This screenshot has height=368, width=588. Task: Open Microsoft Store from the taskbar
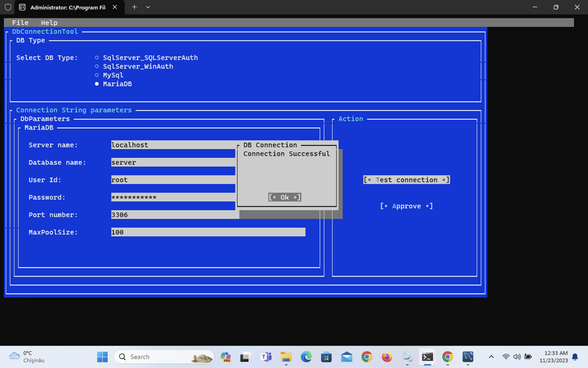coord(326,357)
